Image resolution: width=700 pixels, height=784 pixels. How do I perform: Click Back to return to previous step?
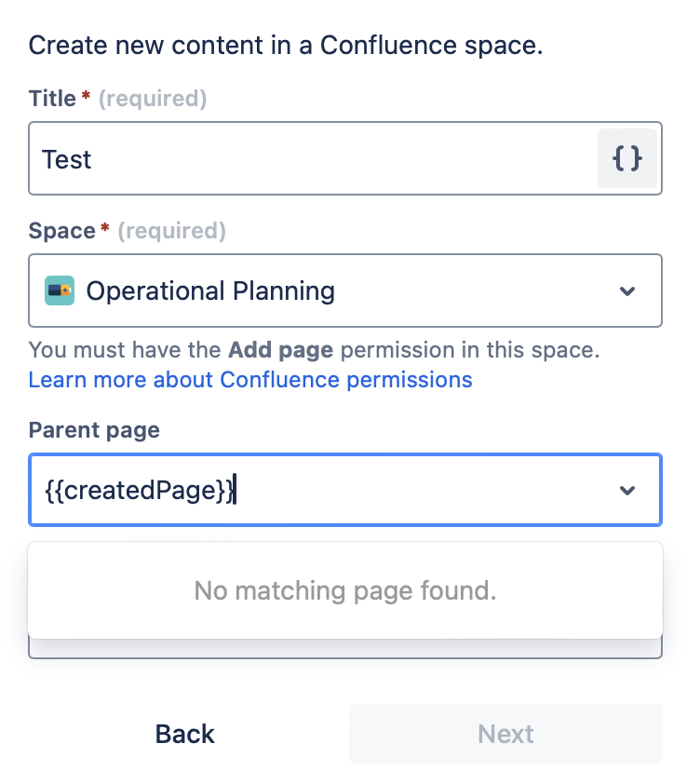pos(183,735)
